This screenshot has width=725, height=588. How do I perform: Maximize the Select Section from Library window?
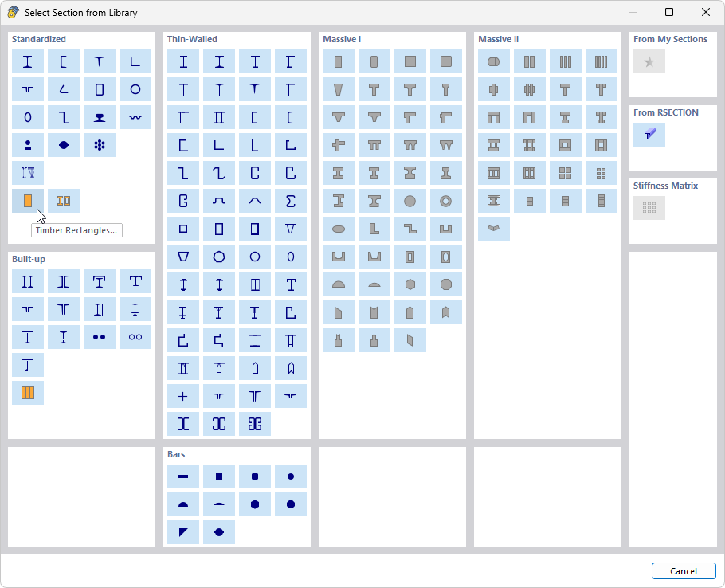(669, 12)
